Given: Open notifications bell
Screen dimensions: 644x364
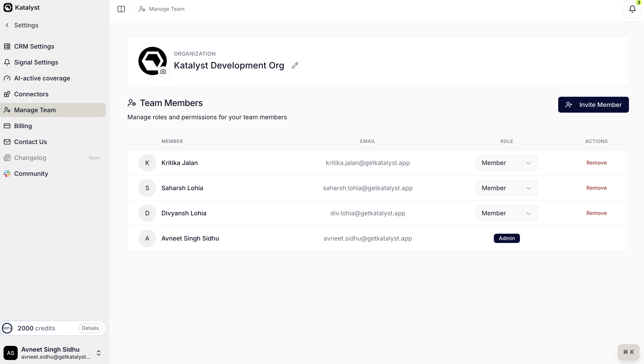Looking at the screenshot, I should coord(632,9).
